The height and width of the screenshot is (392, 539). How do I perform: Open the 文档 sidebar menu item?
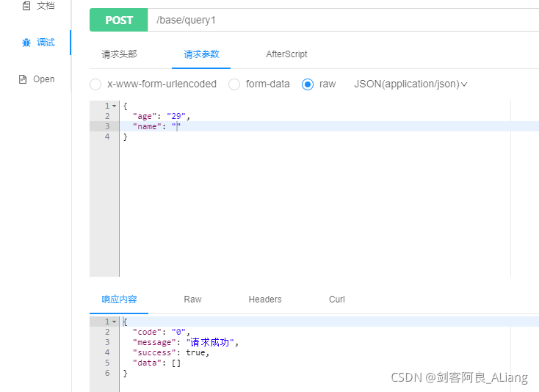pos(45,6)
